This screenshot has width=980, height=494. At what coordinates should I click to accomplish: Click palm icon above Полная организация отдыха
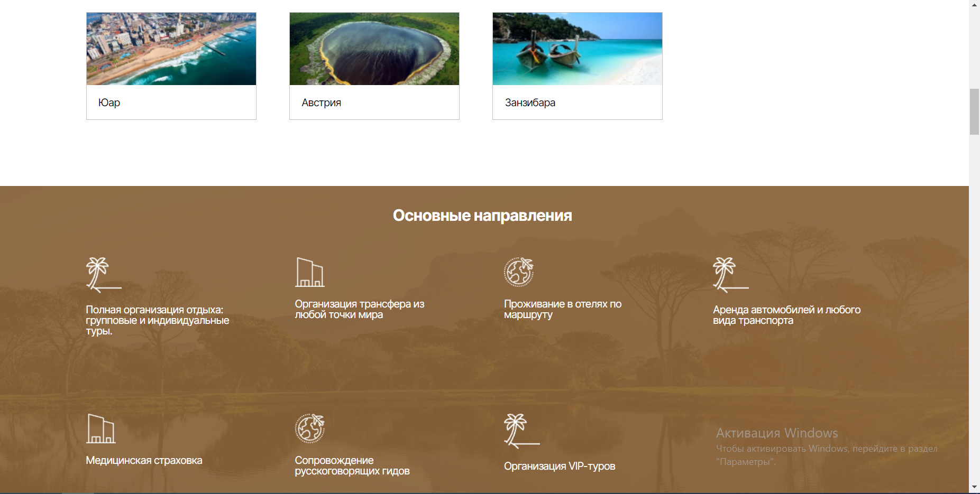tap(104, 275)
